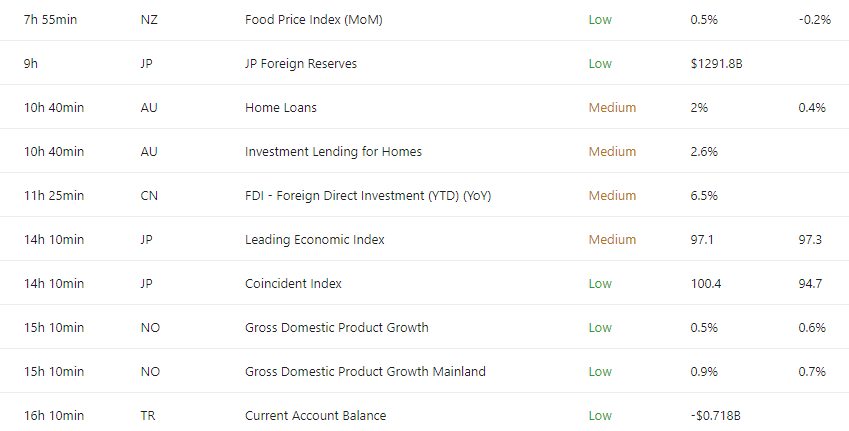Click the 7h 55min time cell

54,20
